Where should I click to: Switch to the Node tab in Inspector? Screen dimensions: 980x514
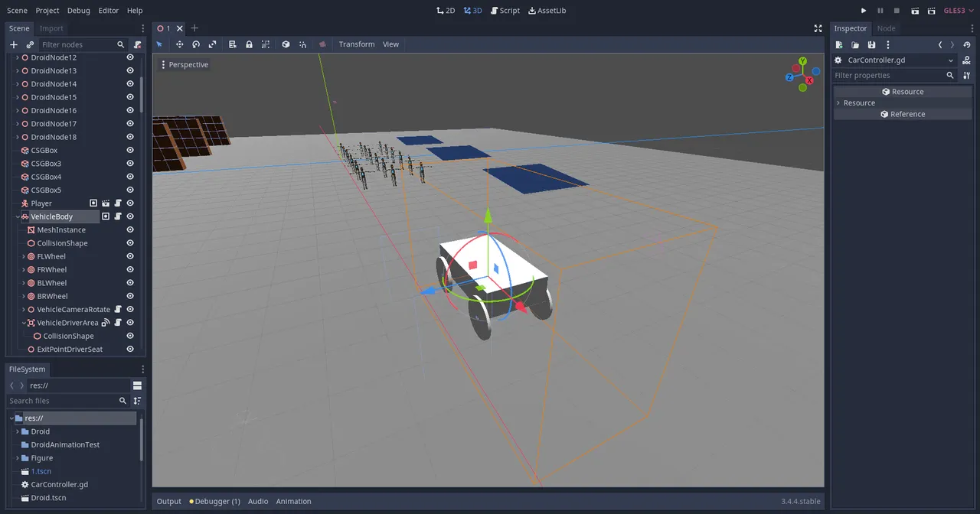coord(887,28)
